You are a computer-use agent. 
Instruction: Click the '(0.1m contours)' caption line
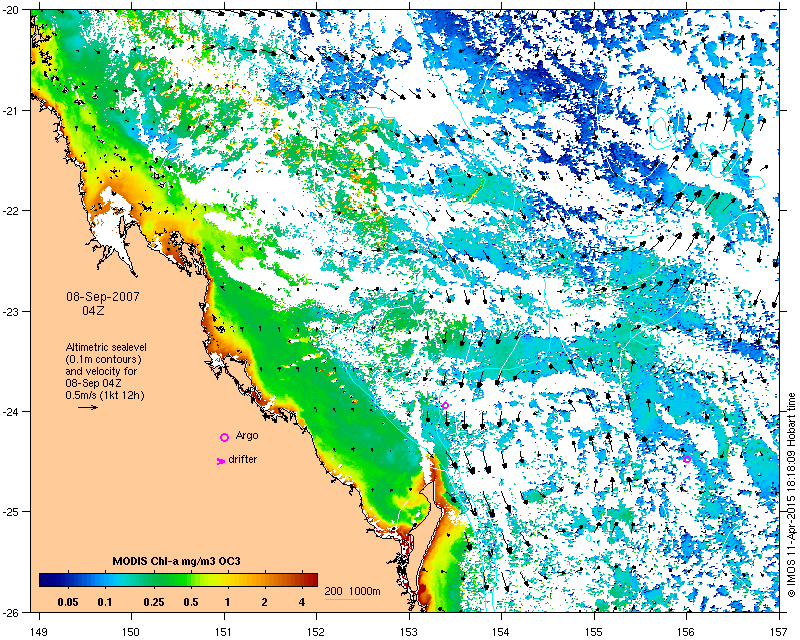coord(104,359)
